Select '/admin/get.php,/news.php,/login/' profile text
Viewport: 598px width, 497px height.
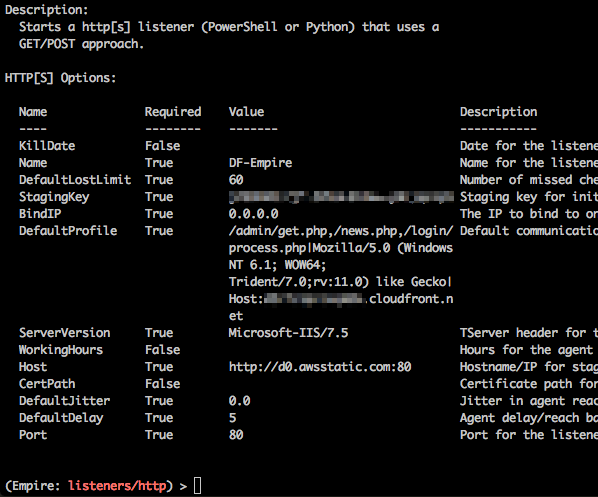[x=341, y=231]
